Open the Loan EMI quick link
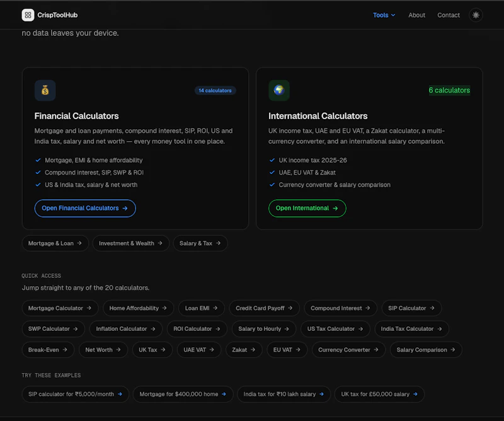504x421 pixels. click(x=201, y=308)
